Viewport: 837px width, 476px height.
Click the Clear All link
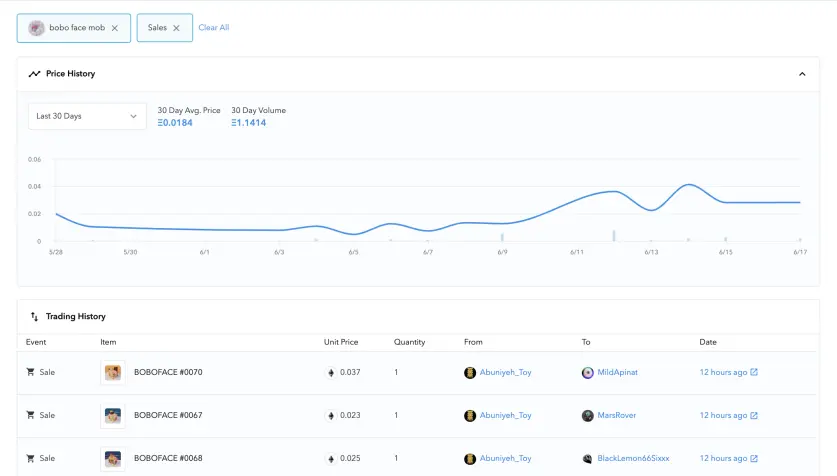pos(214,28)
